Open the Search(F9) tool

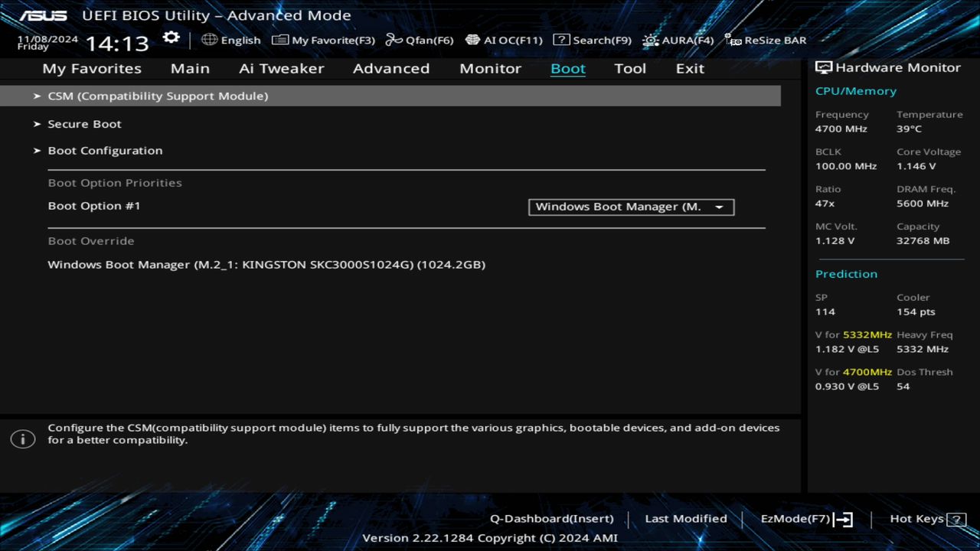[592, 40]
